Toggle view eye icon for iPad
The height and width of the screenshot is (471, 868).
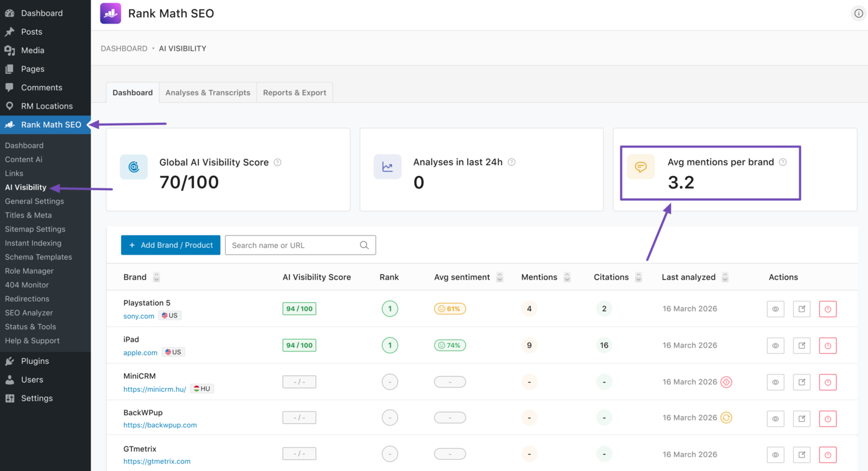pos(776,346)
